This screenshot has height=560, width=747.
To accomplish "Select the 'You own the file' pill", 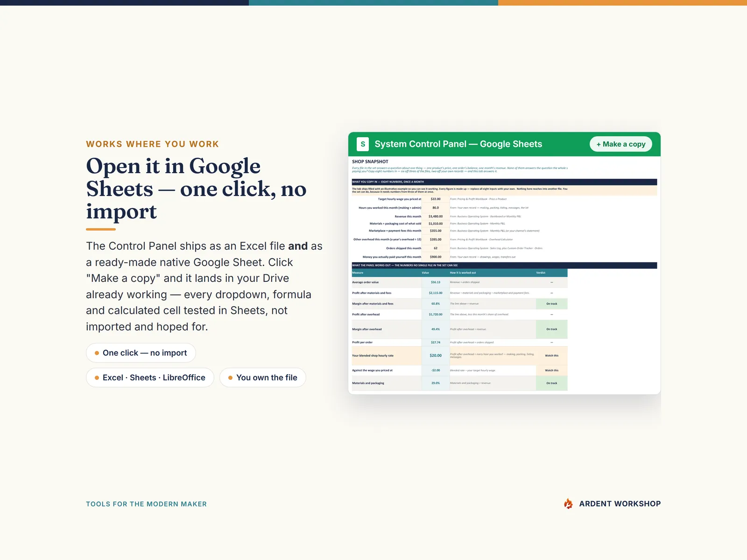I will [x=263, y=378].
